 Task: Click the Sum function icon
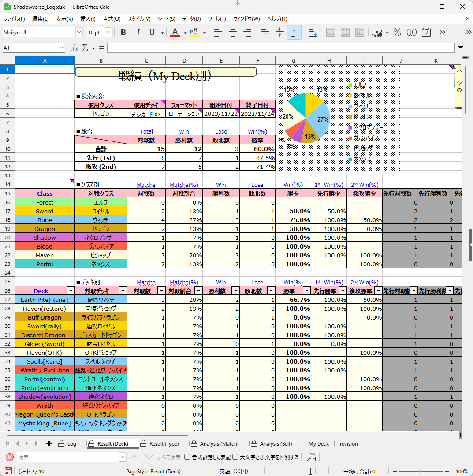(x=85, y=48)
